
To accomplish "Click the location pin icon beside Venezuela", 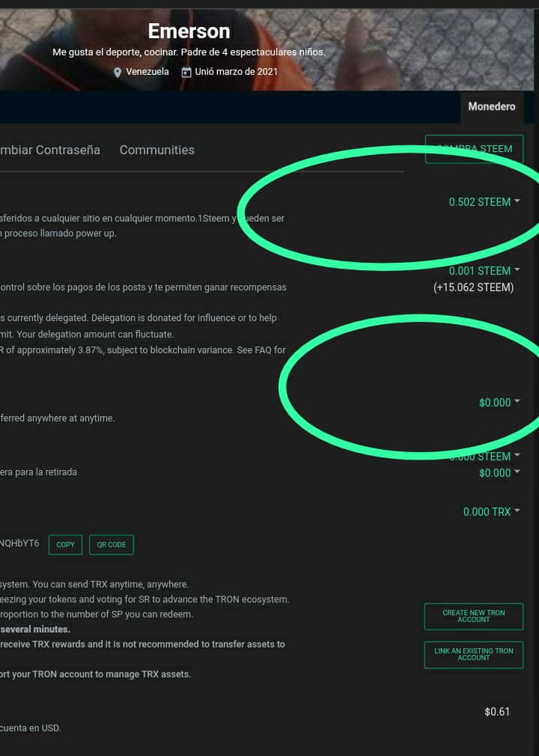I will pyautogui.click(x=117, y=73).
